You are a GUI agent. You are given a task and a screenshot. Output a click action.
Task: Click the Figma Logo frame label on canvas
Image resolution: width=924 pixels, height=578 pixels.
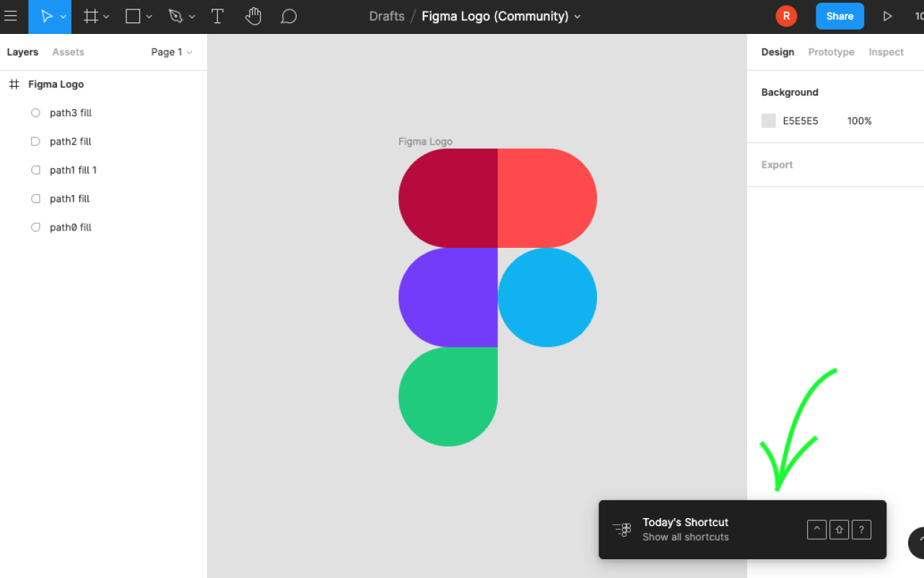pyautogui.click(x=425, y=142)
